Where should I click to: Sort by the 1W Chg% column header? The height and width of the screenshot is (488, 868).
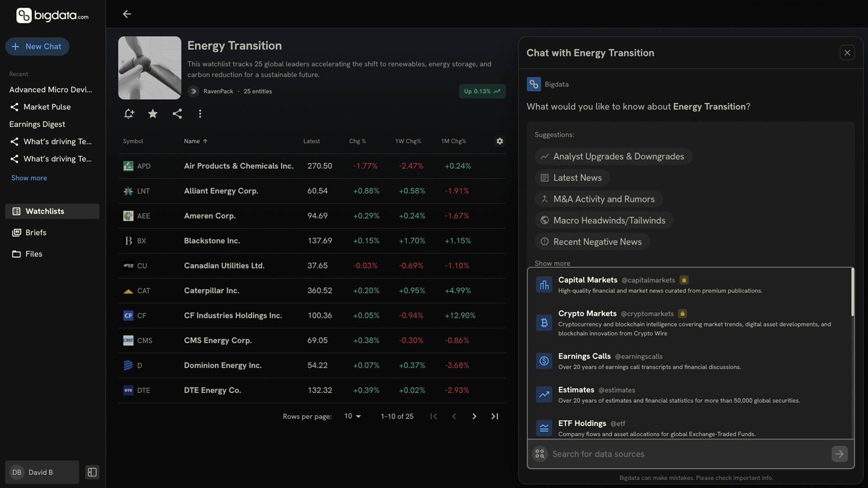click(x=408, y=141)
